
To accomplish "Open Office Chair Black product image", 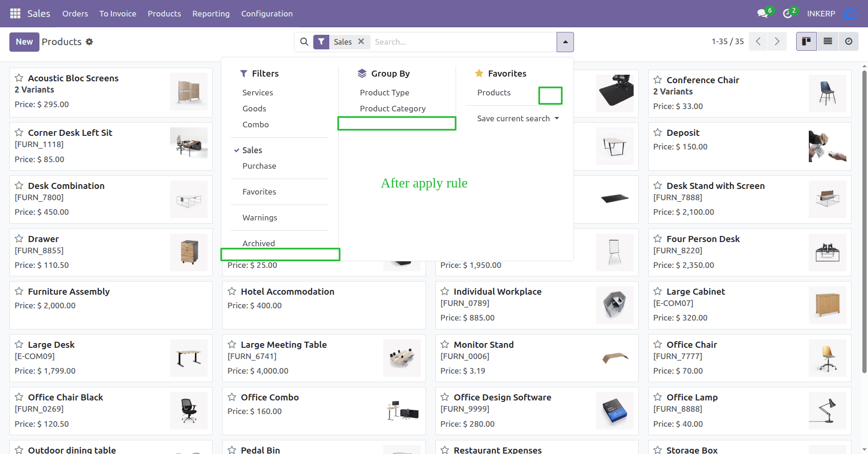I will [x=189, y=410].
